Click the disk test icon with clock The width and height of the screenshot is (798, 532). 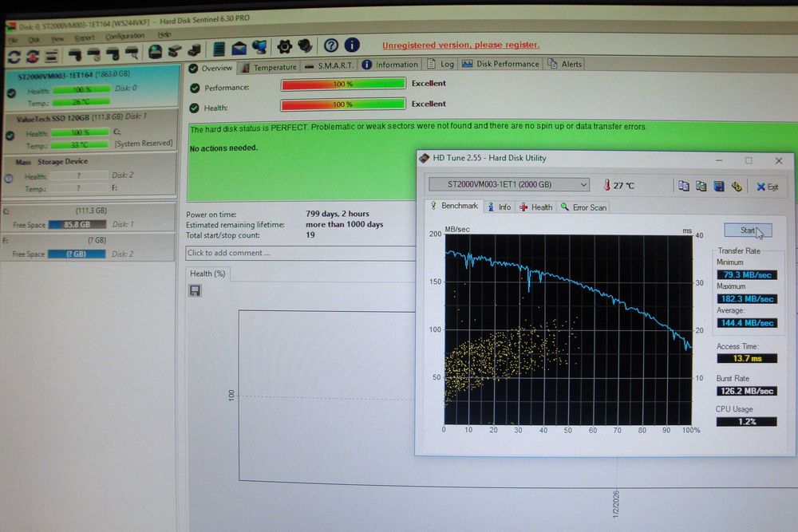pyautogui.click(x=94, y=53)
